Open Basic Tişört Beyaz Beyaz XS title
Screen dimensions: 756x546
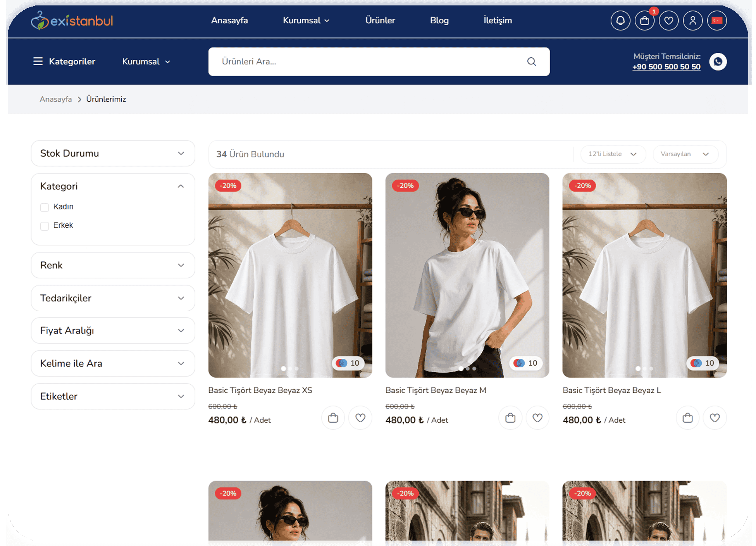(260, 390)
